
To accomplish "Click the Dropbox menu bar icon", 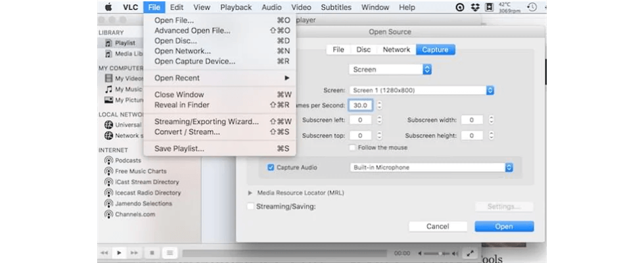I will [474, 7].
